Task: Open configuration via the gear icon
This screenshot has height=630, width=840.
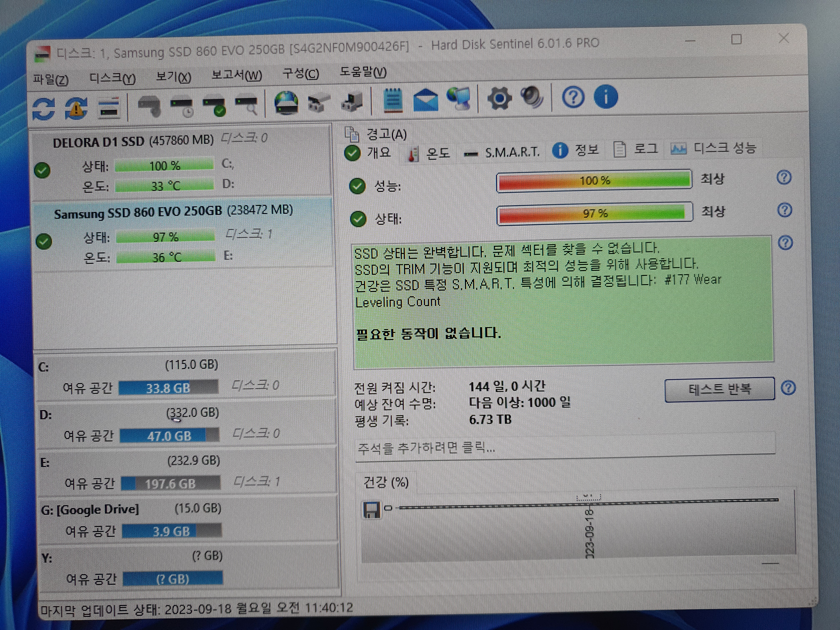Action: click(x=499, y=98)
